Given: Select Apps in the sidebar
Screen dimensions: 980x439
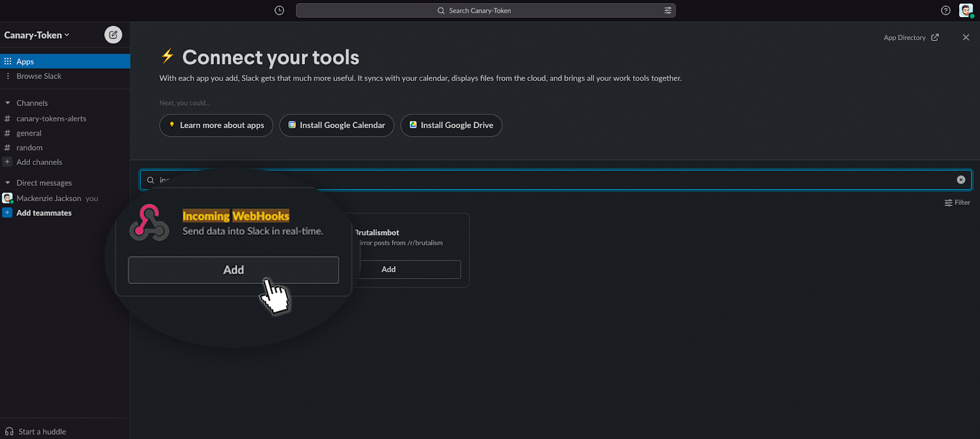Looking at the screenshot, I should (x=65, y=61).
